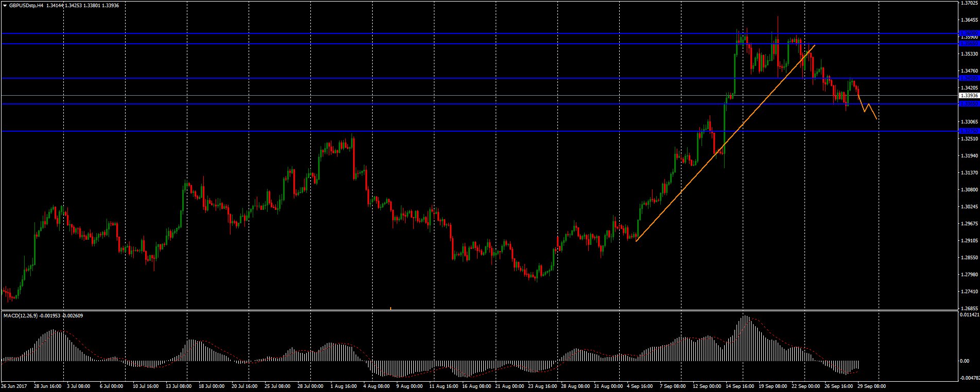Click the MACD scale zero level 0.00
This screenshot has width=980, height=392.
coord(965,361)
